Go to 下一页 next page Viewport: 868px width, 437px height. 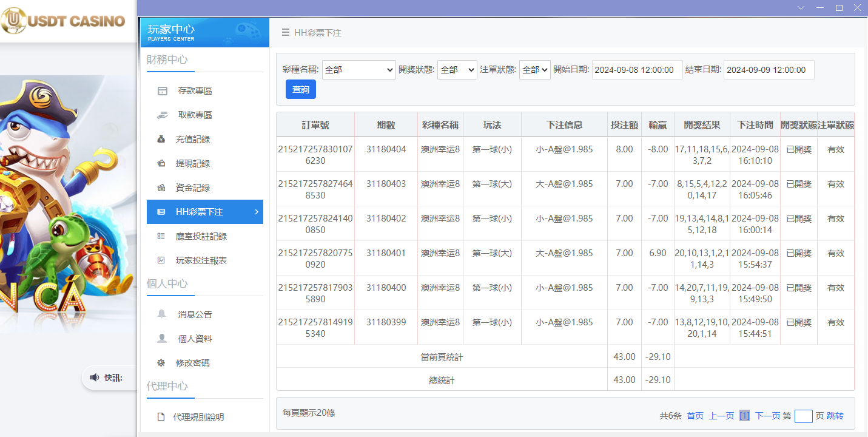pyautogui.click(x=769, y=416)
